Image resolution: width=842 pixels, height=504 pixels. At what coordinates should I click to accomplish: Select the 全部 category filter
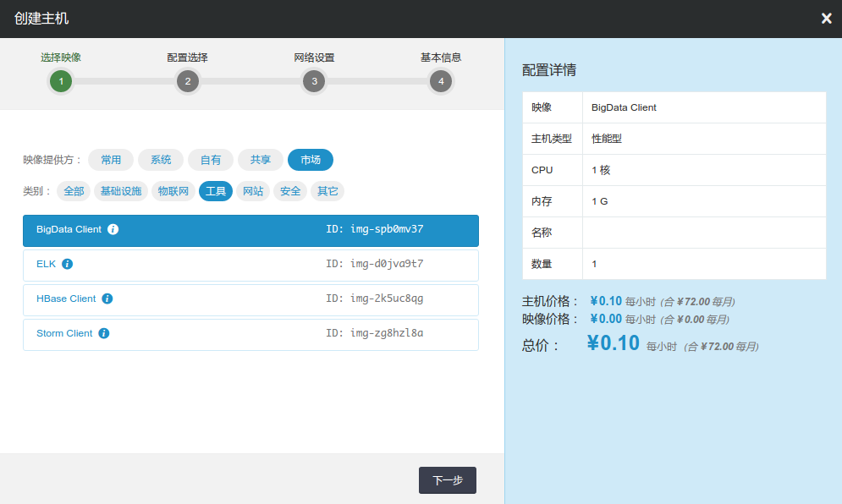click(74, 191)
